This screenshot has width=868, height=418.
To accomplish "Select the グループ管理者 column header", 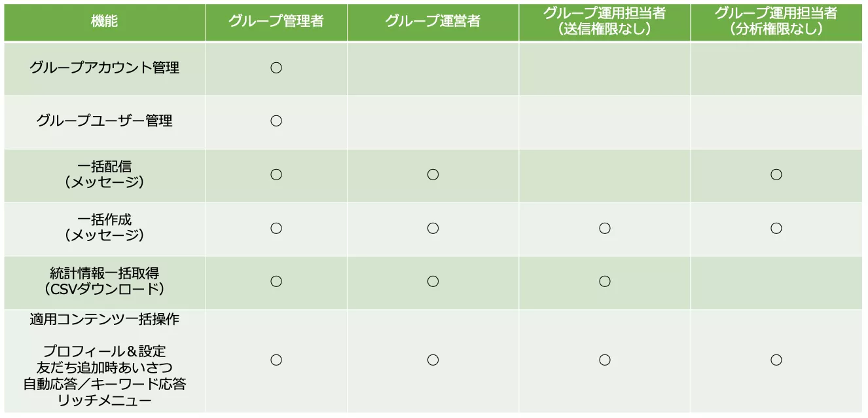I will (x=276, y=22).
